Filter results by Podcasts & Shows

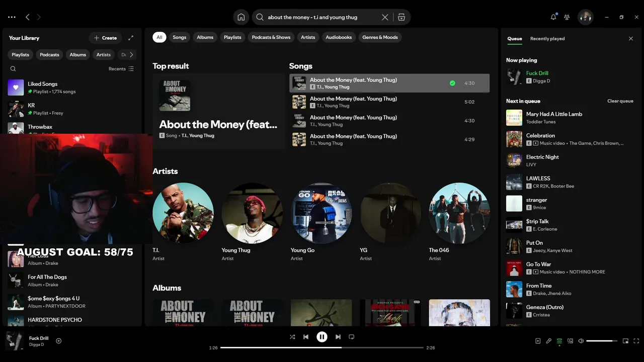point(271,37)
